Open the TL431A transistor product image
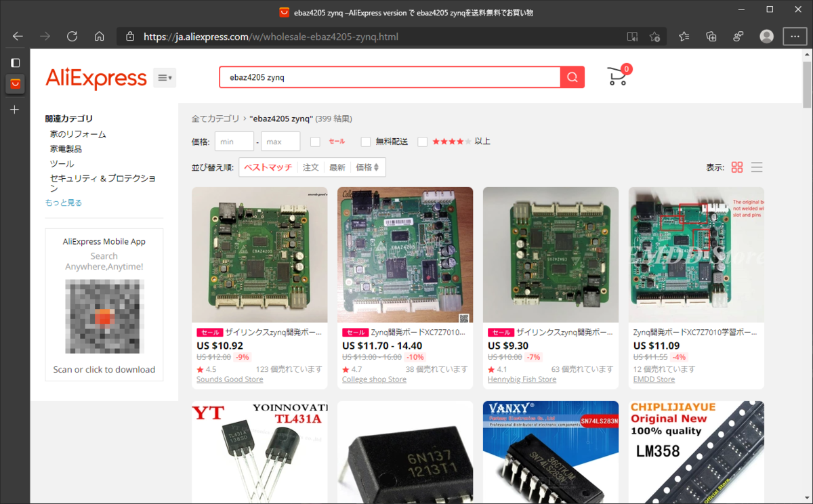 pos(259,452)
